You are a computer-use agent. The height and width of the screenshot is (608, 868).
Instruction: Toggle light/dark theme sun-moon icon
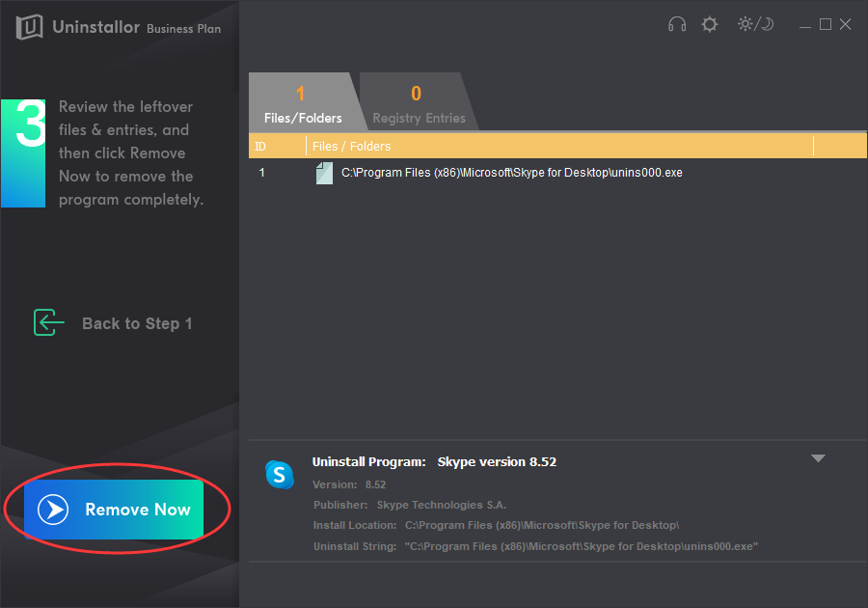[x=755, y=24]
